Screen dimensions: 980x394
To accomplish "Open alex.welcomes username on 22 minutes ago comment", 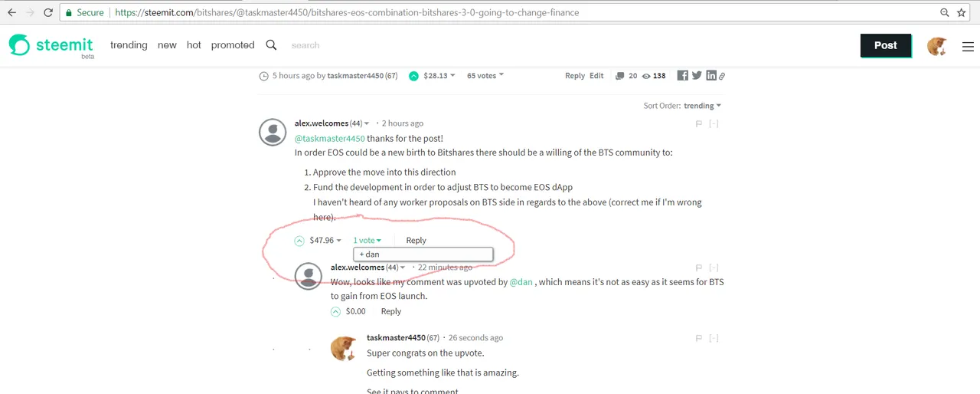I will pos(358,268).
